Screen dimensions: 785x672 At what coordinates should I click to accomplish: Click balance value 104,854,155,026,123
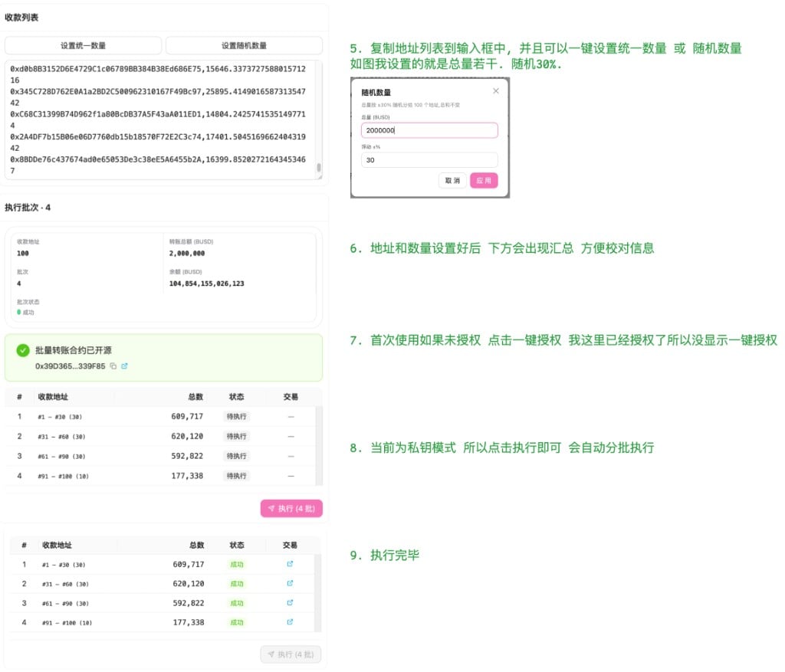tap(206, 284)
